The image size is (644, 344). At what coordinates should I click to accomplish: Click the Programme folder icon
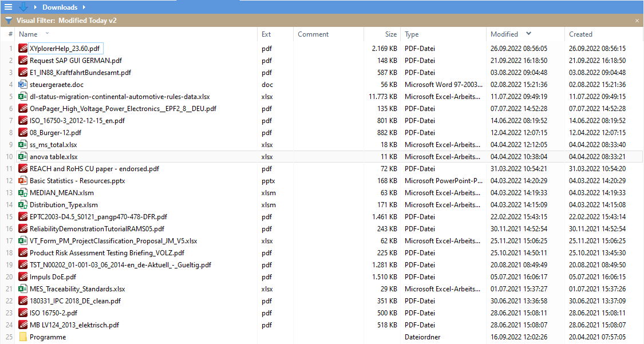click(x=23, y=337)
